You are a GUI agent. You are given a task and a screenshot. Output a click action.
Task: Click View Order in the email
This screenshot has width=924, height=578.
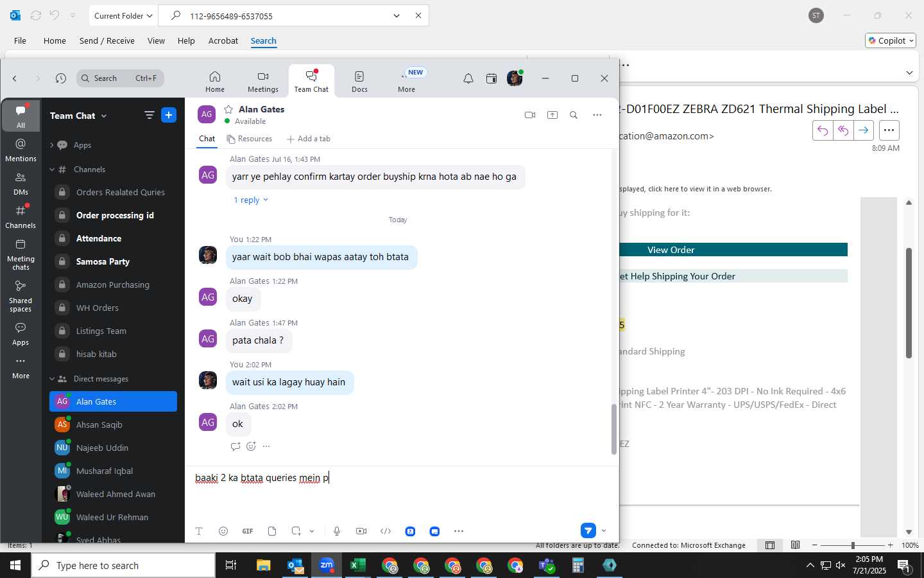tap(671, 250)
